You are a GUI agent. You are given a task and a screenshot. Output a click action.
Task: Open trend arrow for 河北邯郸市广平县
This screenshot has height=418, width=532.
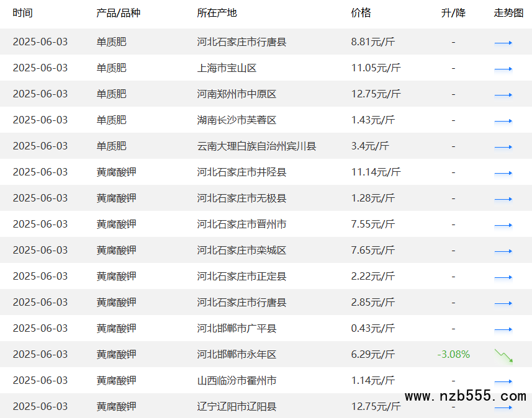(x=503, y=329)
